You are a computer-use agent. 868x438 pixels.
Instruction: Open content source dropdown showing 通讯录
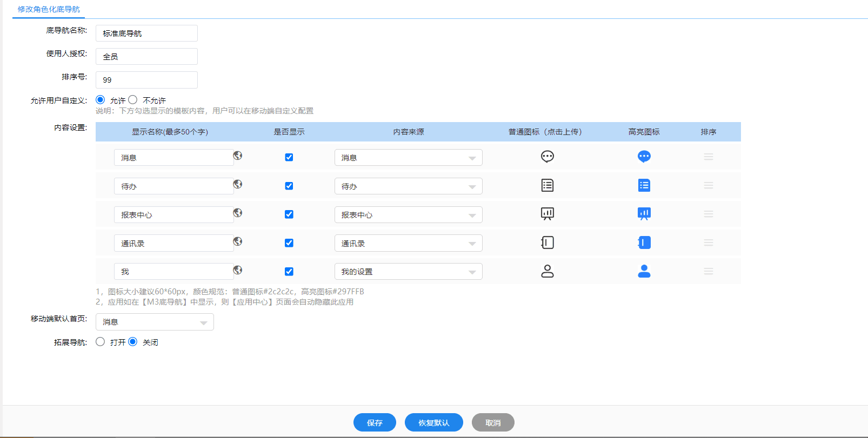click(409, 244)
